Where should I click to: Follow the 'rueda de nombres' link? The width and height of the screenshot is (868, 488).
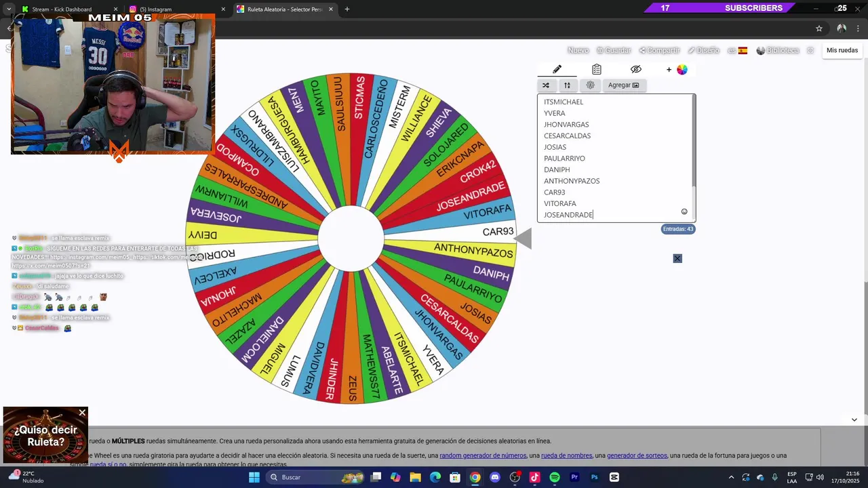tap(567, 455)
